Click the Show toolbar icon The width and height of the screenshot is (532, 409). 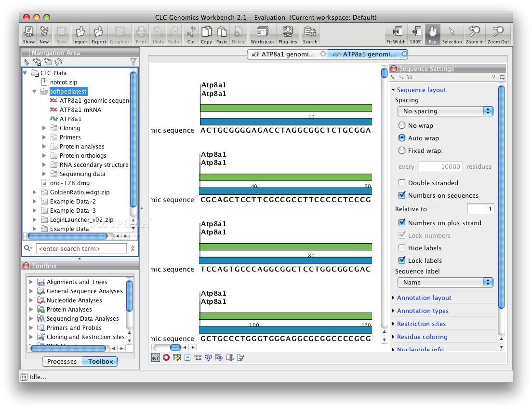pos(28,34)
